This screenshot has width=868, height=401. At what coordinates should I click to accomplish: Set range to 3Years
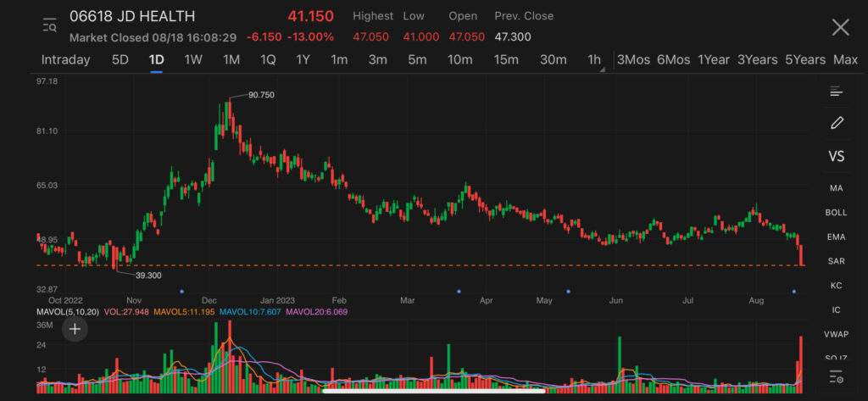[x=757, y=60]
